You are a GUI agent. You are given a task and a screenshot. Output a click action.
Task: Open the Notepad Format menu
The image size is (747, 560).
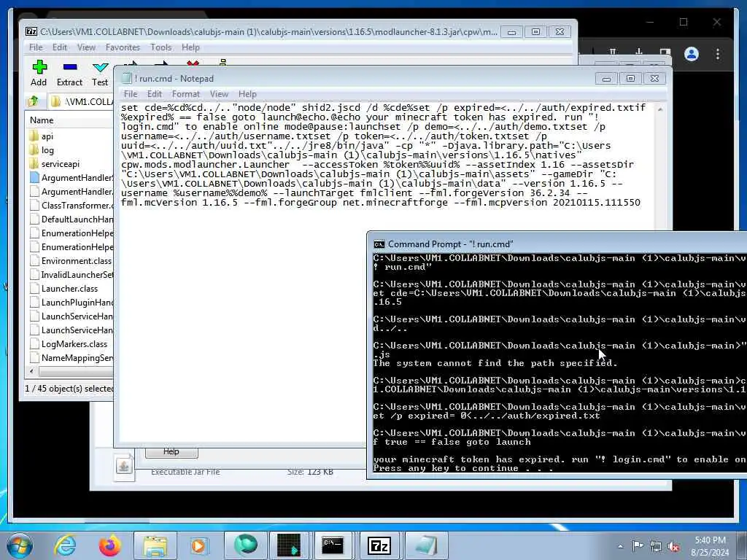(186, 94)
